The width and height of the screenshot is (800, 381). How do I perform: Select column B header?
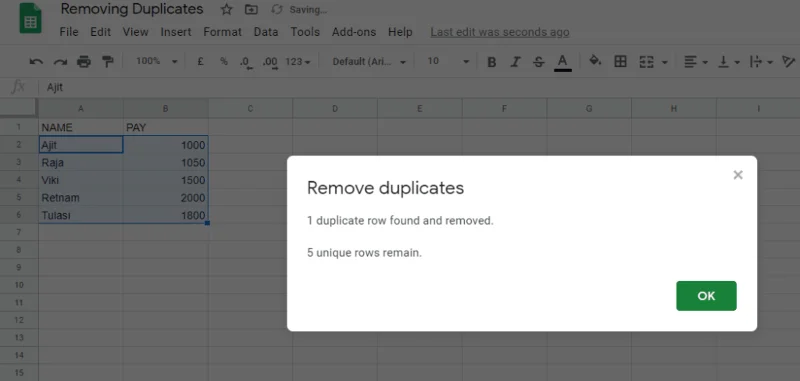(165, 109)
